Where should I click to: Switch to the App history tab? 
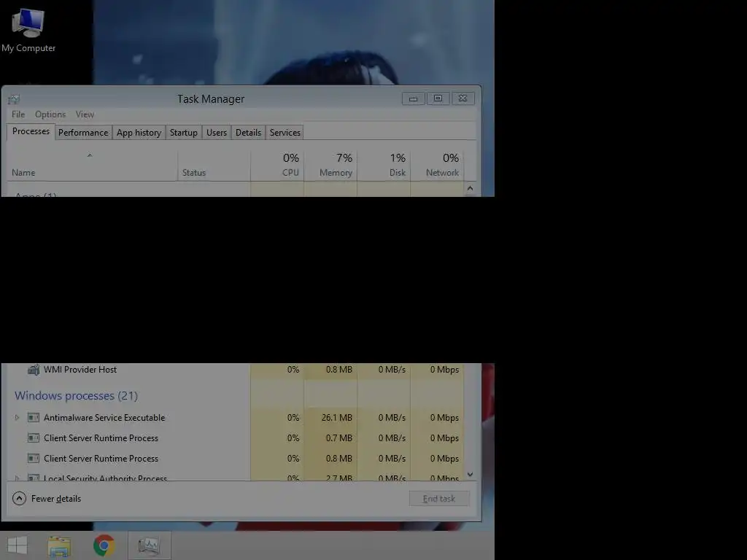coord(139,133)
